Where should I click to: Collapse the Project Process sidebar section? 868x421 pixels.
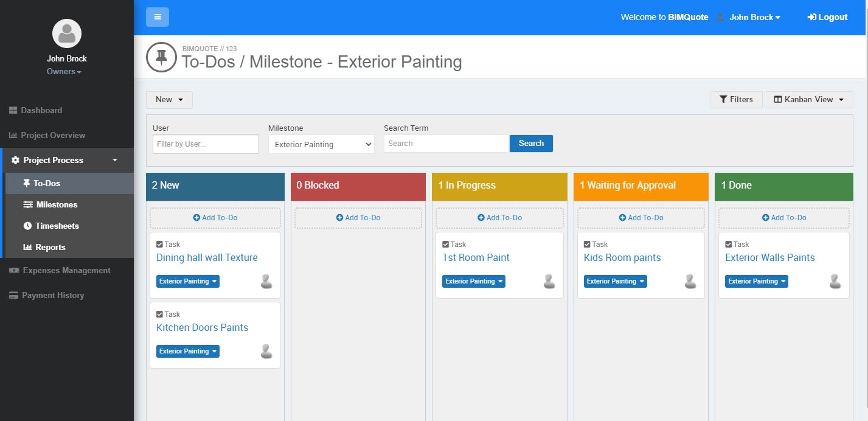[x=68, y=160]
